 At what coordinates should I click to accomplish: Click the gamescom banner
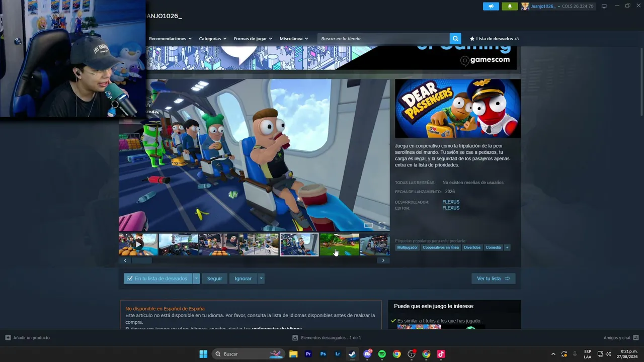point(331,58)
